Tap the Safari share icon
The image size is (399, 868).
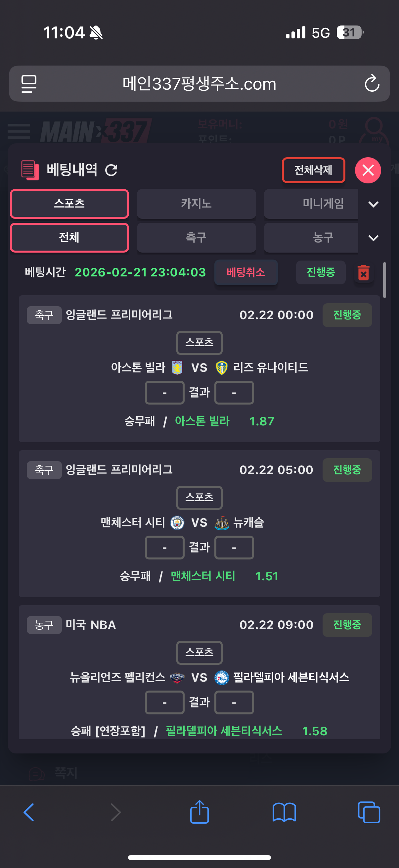click(199, 812)
